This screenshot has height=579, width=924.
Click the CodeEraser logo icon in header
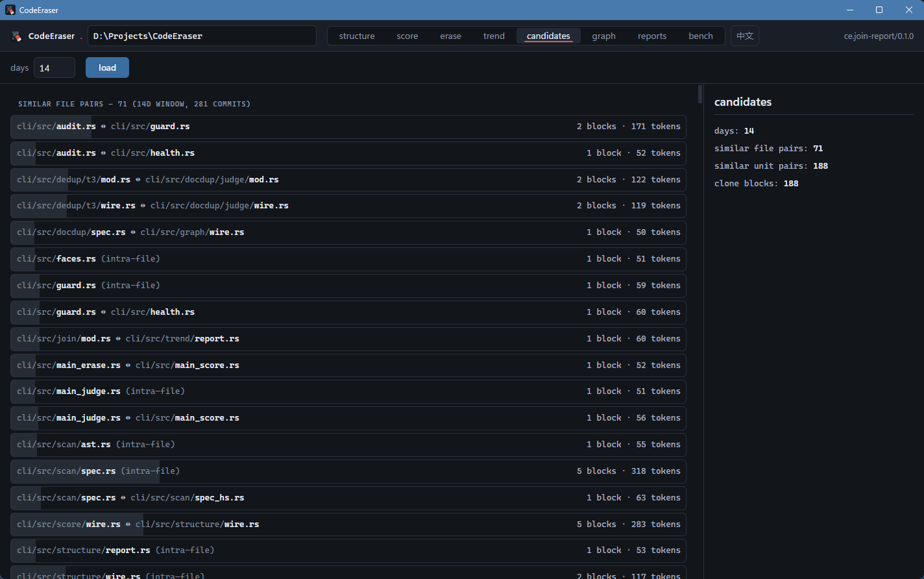click(17, 36)
